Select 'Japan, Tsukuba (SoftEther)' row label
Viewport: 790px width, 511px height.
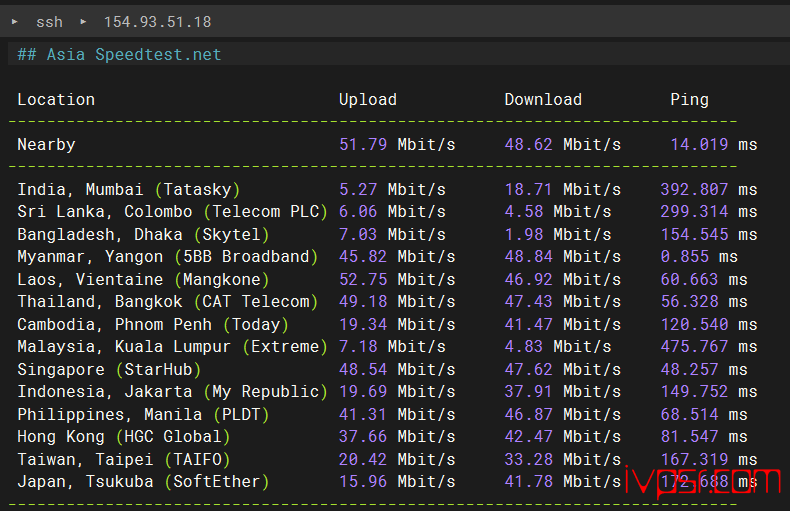(143, 482)
